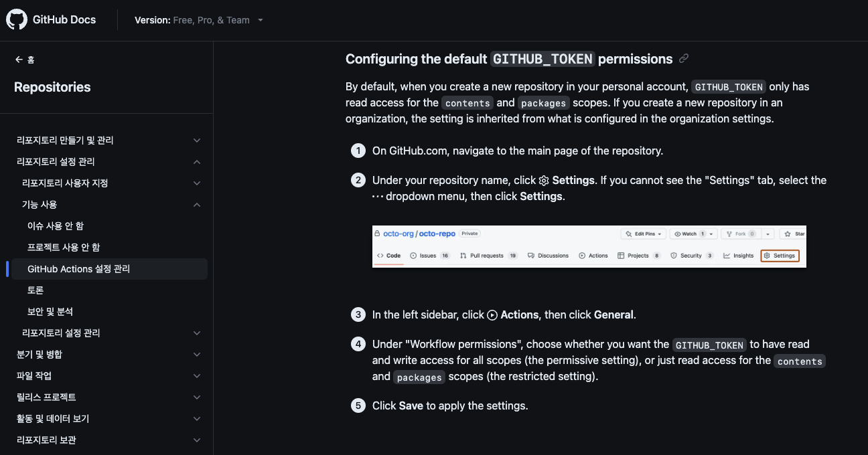868x455 pixels.
Task: Expand 리포지토리 사용자 지정 chevron
Action: [197, 183]
